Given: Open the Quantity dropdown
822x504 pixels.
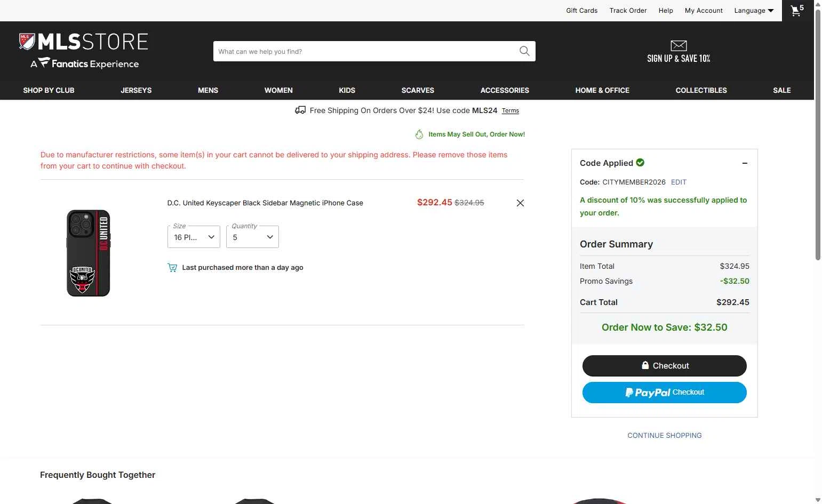Looking at the screenshot, I should [252, 237].
